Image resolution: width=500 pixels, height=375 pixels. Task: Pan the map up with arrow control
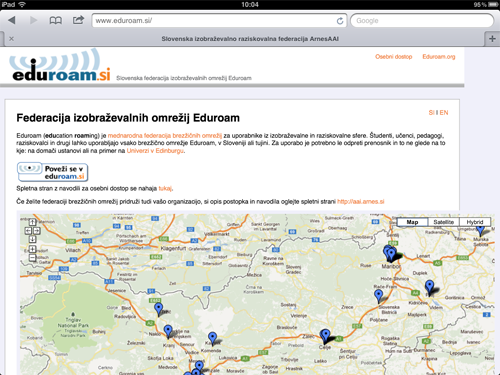(x=32, y=222)
